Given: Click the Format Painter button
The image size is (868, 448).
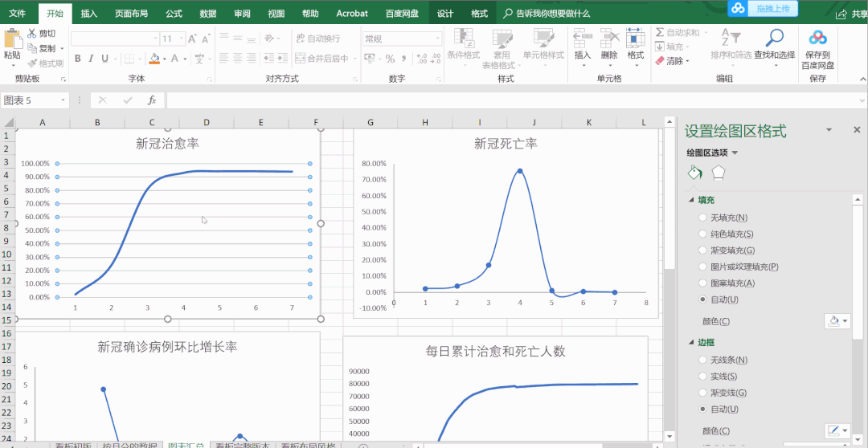Looking at the screenshot, I should (x=45, y=63).
